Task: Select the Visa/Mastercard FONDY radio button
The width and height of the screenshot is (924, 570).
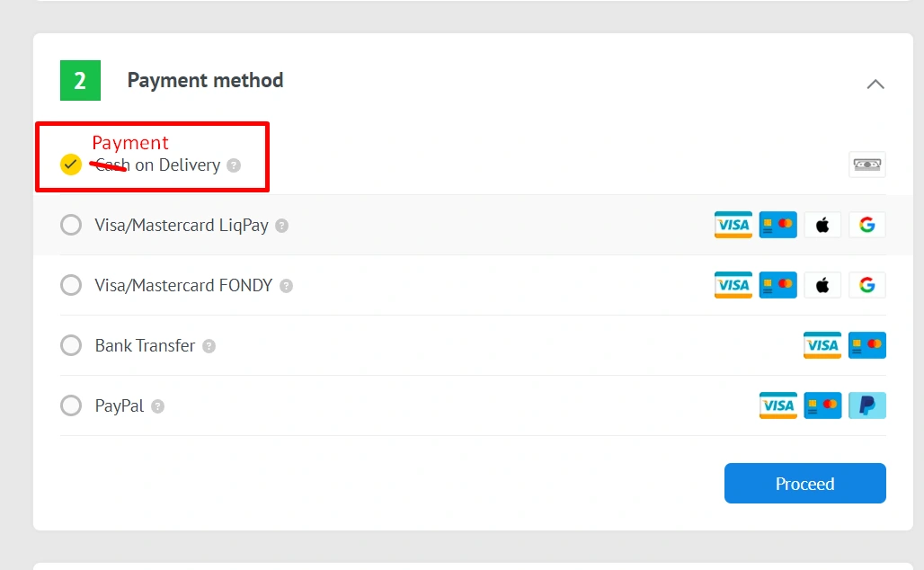Action: point(71,285)
